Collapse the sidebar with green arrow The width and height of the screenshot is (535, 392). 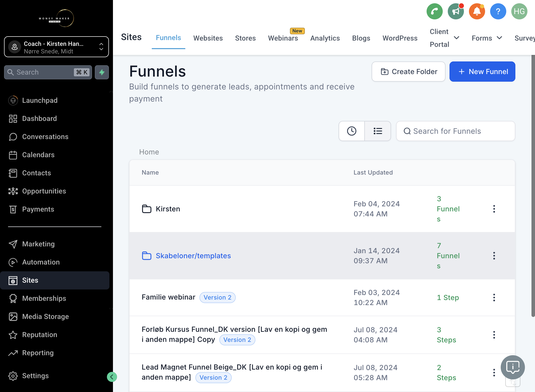tap(112, 377)
